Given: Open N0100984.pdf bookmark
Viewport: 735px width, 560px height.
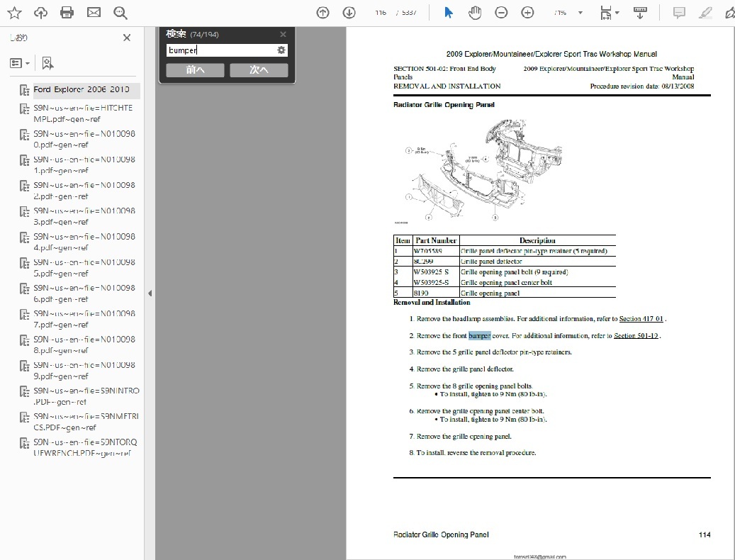Looking at the screenshot, I should pyautogui.click(x=84, y=242).
